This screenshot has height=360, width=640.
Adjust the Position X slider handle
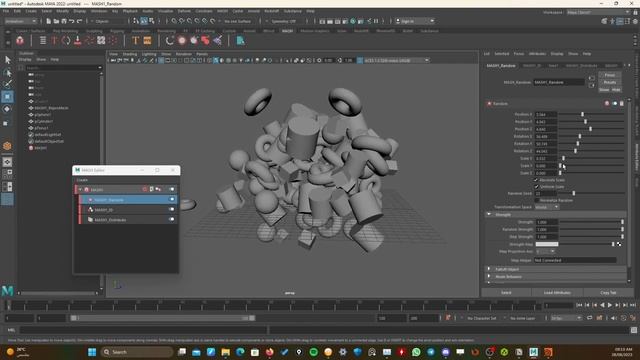coord(582,114)
